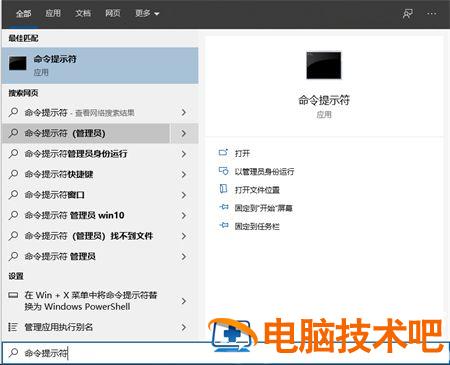
Task: Click 打开文件位置 action
Action: pos(257,190)
